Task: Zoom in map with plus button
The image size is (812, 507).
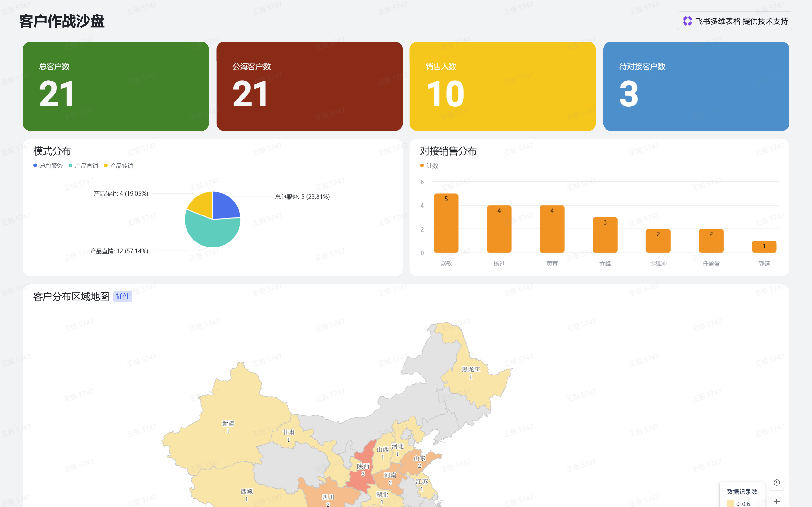Action: pyautogui.click(x=776, y=501)
